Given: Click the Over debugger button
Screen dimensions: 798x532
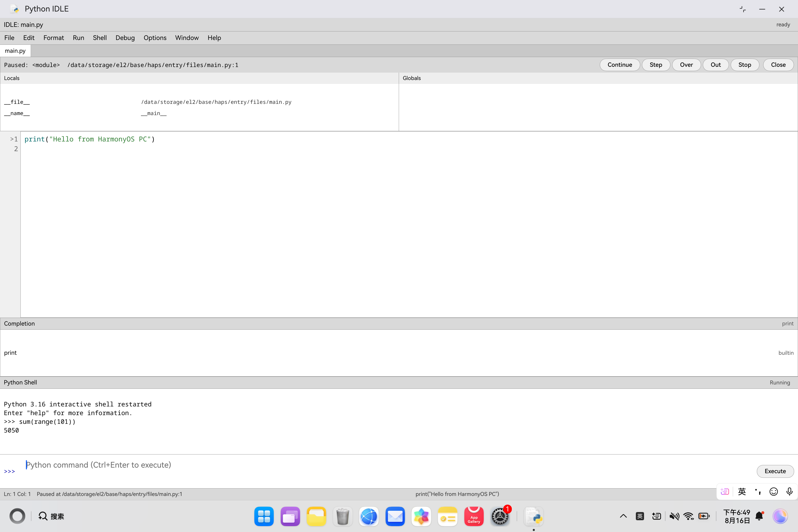Looking at the screenshot, I should 686,65.
